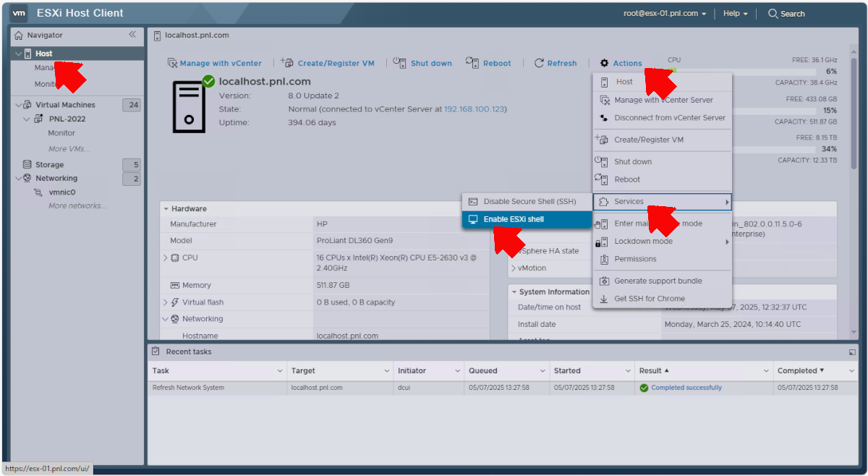
Task: Select the vmnic0 adapter icon
Action: [38, 192]
